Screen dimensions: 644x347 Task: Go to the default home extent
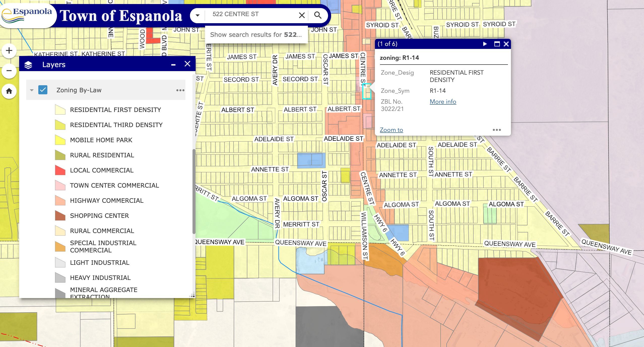tap(9, 91)
